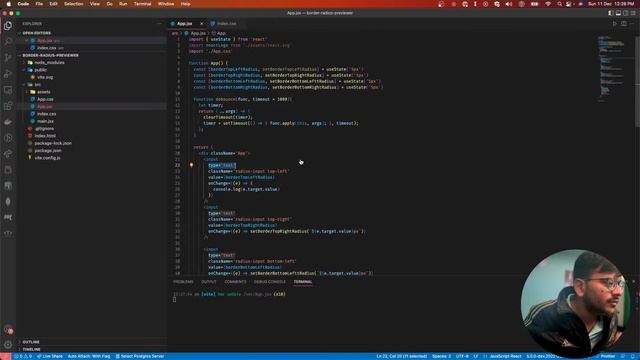Open the Docker view in activity bar
The width and height of the screenshot is (640, 360).
point(8,122)
